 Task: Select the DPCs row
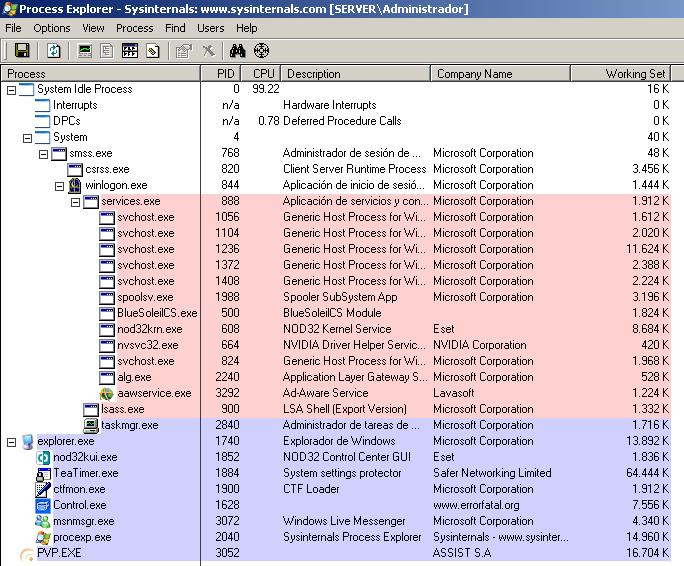(335, 121)
